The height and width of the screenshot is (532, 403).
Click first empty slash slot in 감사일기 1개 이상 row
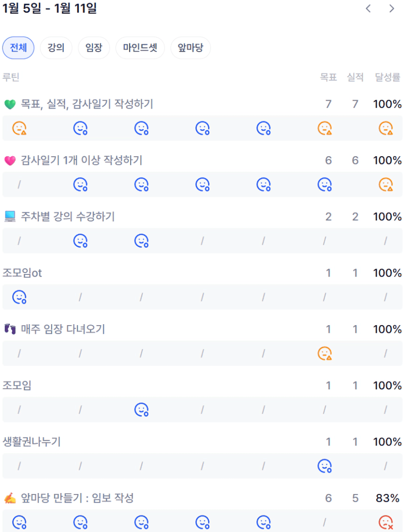(19, 184)
